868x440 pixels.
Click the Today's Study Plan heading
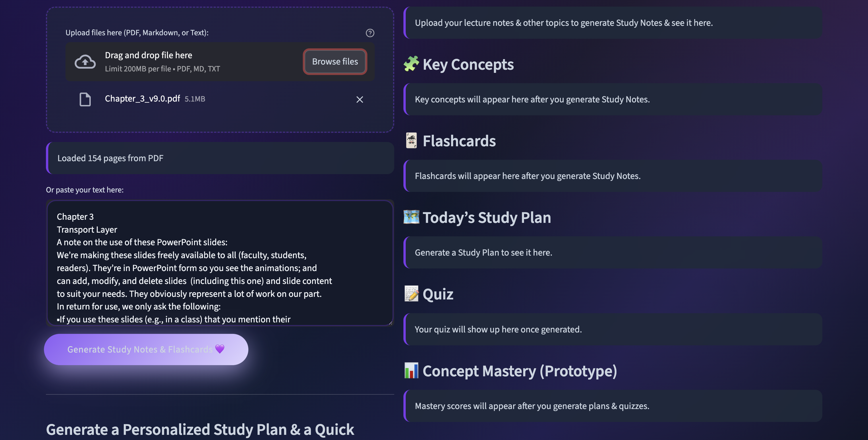pyautogui.click(x=487, y=217)
